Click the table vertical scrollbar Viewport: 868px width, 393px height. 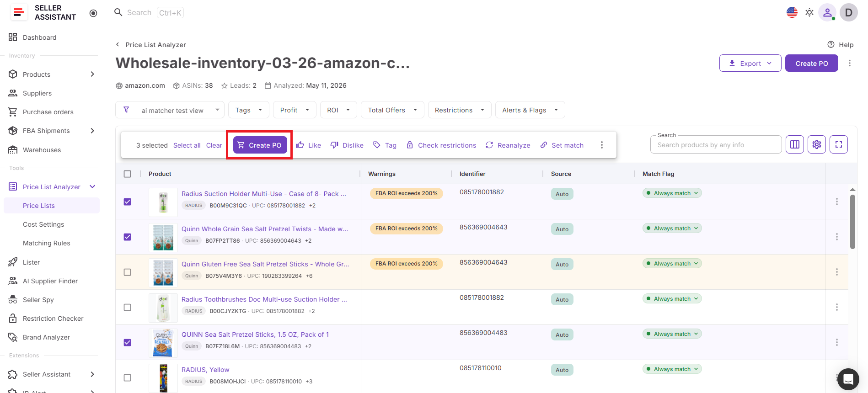[852, 222]
